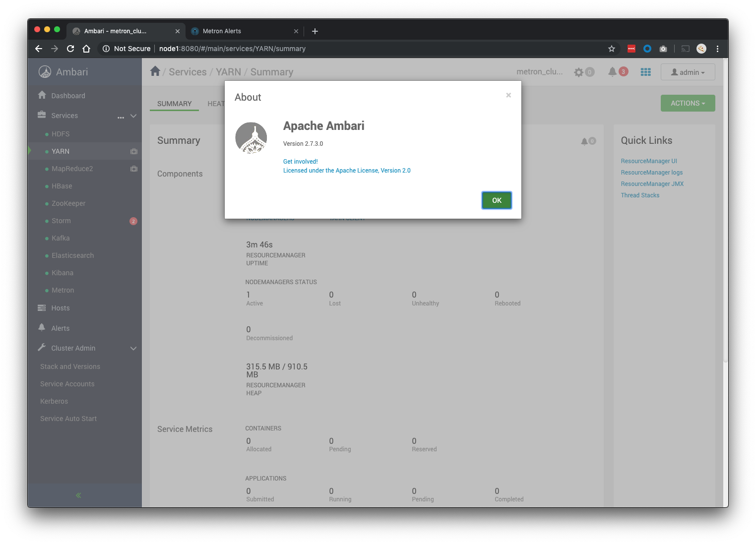
Task: Click the Storm alert count badge
Action: click(133, 221)
